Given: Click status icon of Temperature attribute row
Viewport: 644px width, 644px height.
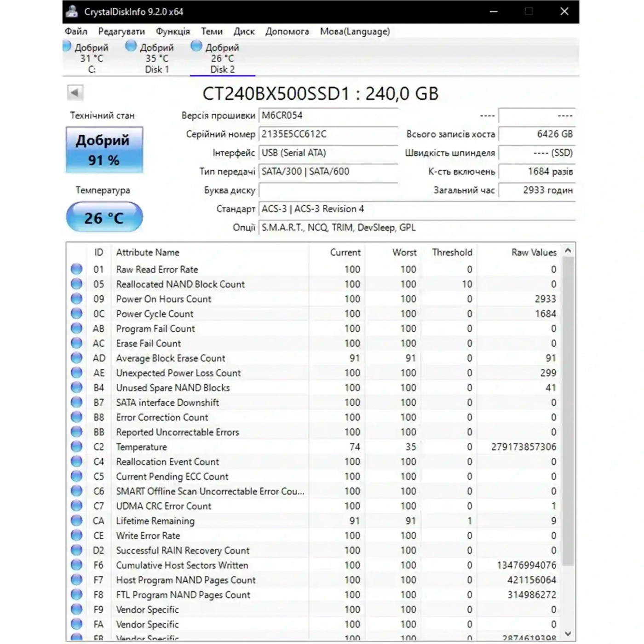Looking at the screenshot, I should [x=76, y=447].
